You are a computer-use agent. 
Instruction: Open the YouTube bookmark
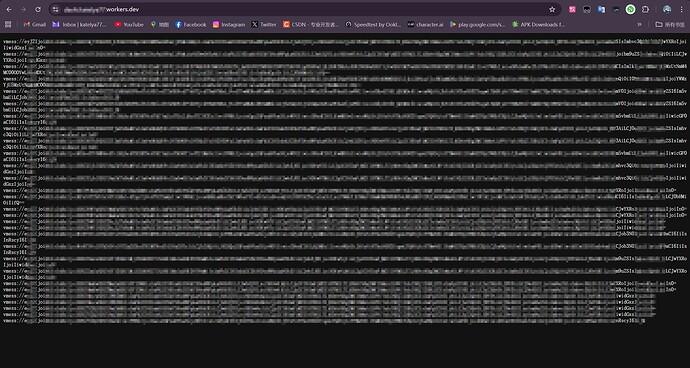click(129, 25)
